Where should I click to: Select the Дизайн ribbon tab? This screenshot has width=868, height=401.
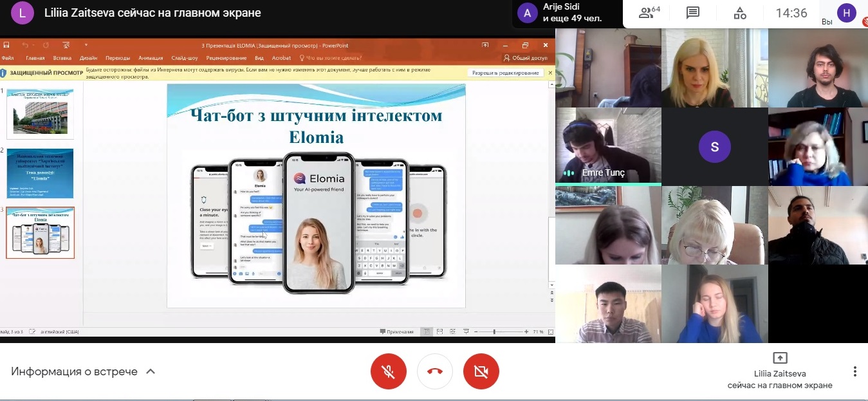89,58
